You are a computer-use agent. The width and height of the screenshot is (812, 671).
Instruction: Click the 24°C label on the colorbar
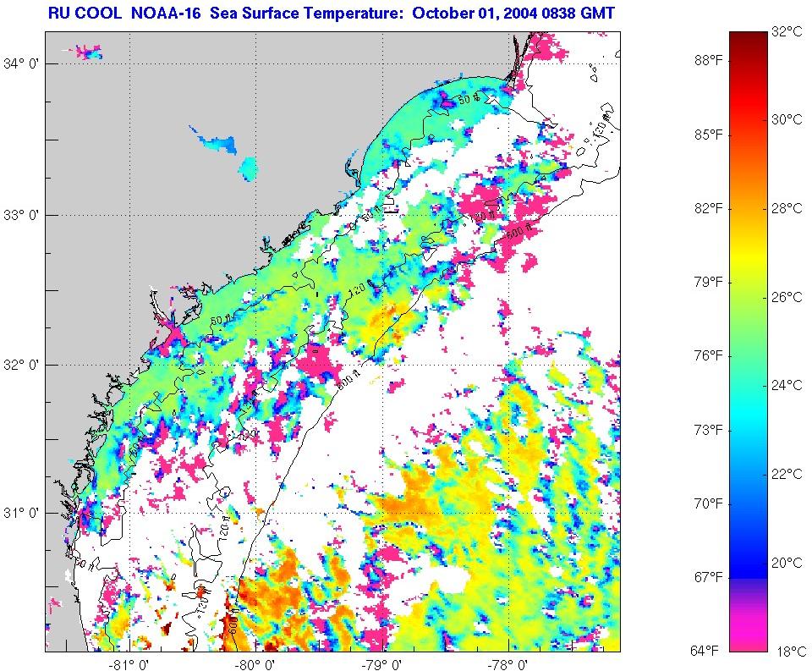pos(787,385)
